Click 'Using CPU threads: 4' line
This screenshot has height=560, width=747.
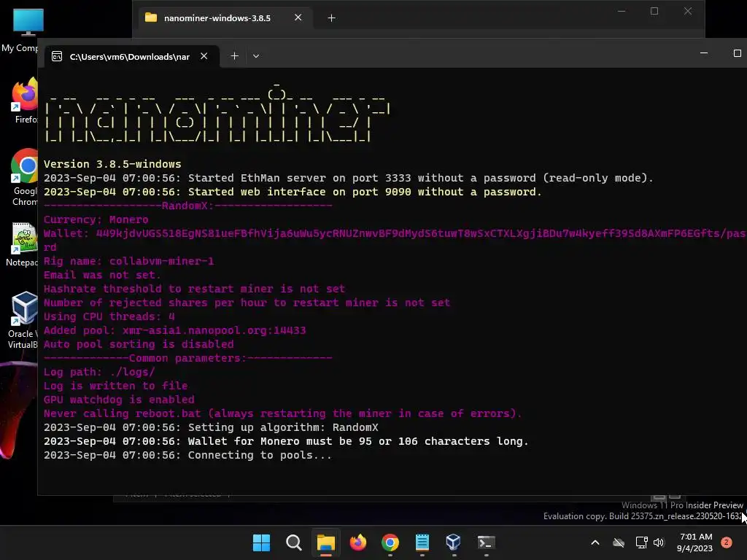pos(109,316)
